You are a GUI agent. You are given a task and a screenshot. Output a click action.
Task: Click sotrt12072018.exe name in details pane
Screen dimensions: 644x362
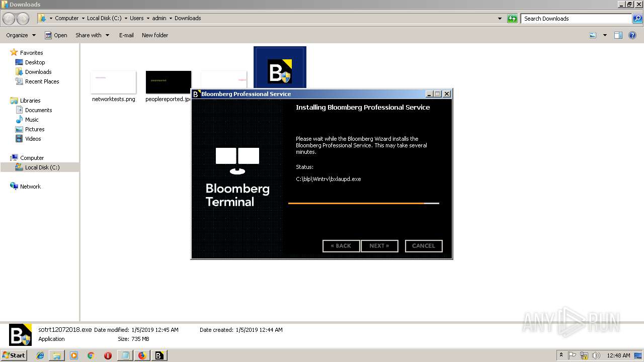[x=65, y=330]
